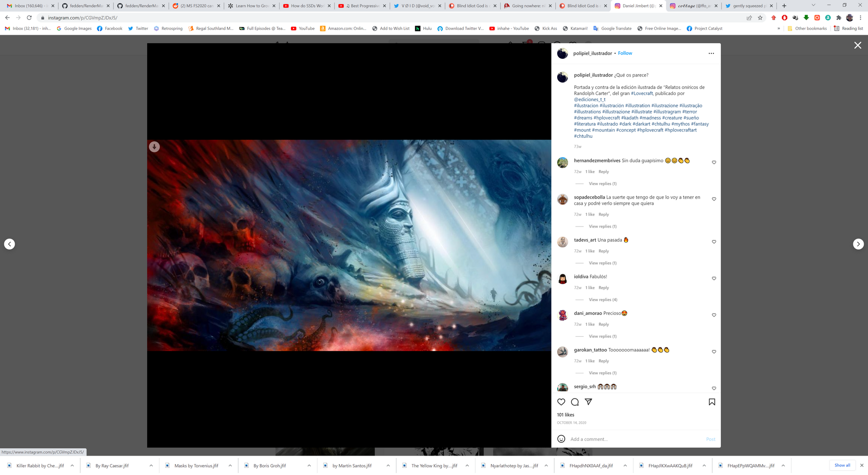Open comment bubble icon below post
Screen dimensions: 868x475
575,402
